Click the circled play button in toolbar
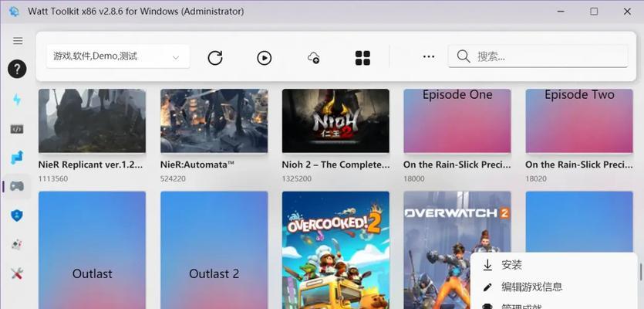 pyautogui.click(x=264, y=58)
